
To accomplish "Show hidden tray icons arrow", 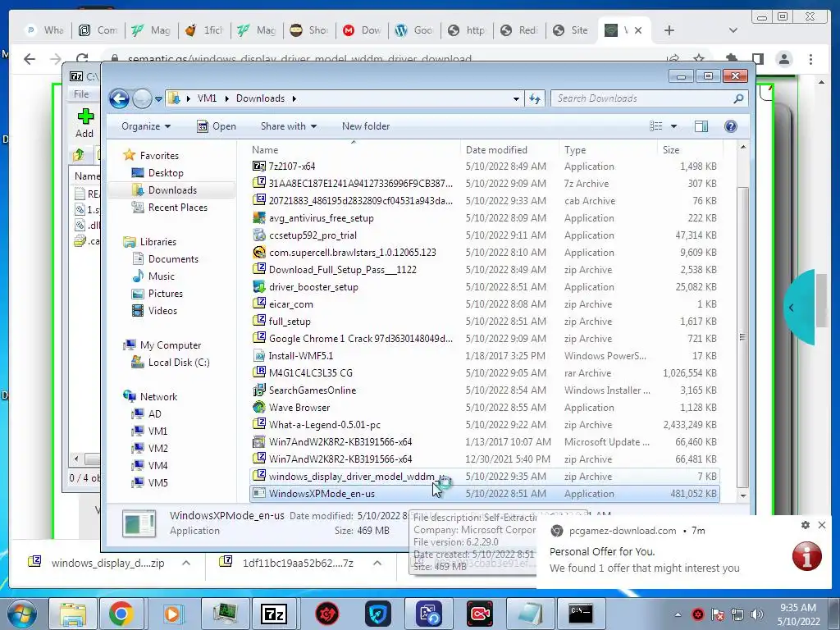I will click(678, 614).
